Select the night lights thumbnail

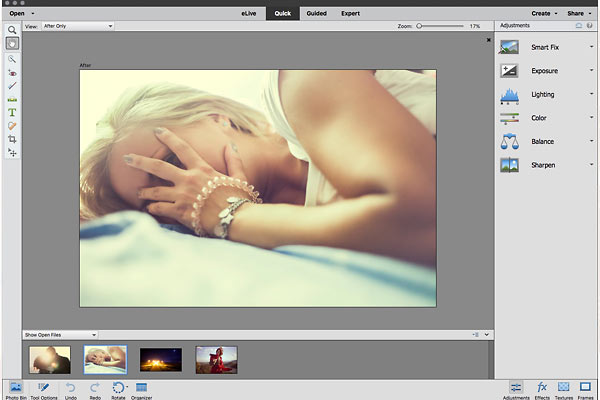click(161, 360)
